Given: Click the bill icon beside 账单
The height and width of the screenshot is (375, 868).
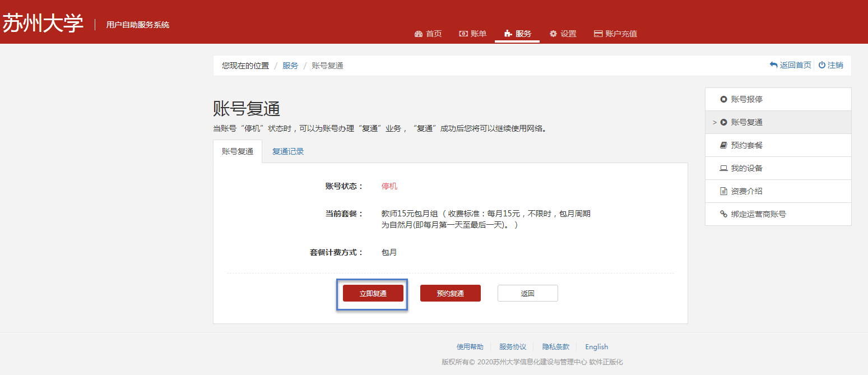Looking at the screenshot, I should pyautogui.click(x=463, y=34).
